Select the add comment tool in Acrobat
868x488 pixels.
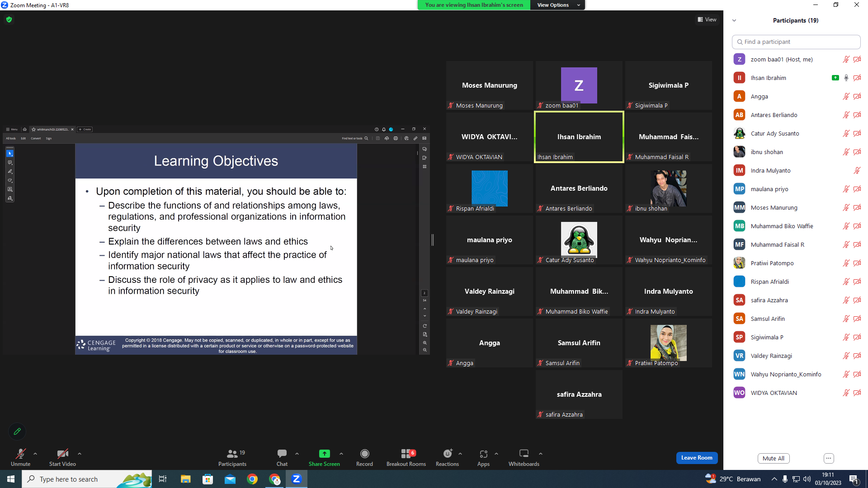10,163
